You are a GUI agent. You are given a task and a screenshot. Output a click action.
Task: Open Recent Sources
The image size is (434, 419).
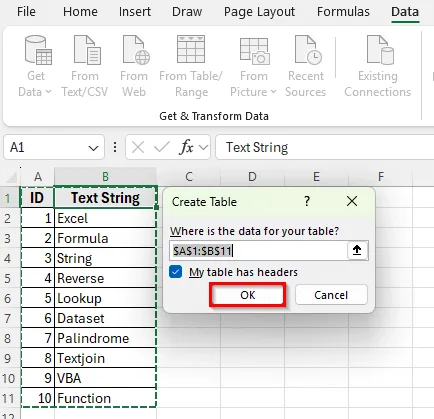pyautogui.click(x=306, y=66)
